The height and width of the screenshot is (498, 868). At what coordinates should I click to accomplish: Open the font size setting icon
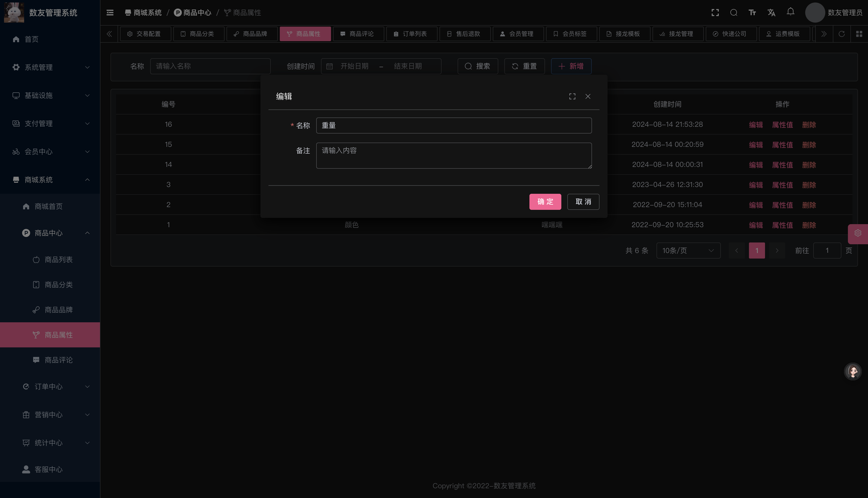(x=752, y=13)
